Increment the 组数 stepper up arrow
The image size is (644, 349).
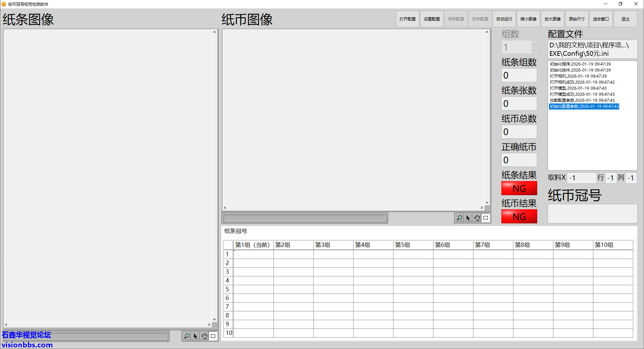pyautogui.click(x=534, y=44)
